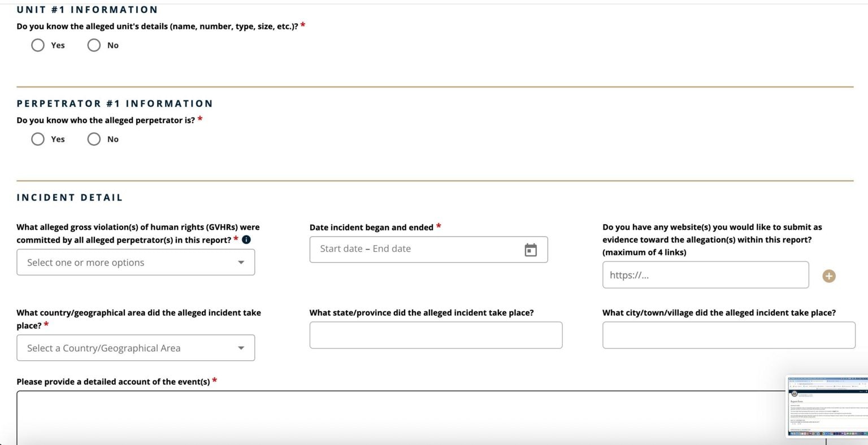868x445 pixels.
Task: Click the state/province text box
Action: [x=435, y=335]
